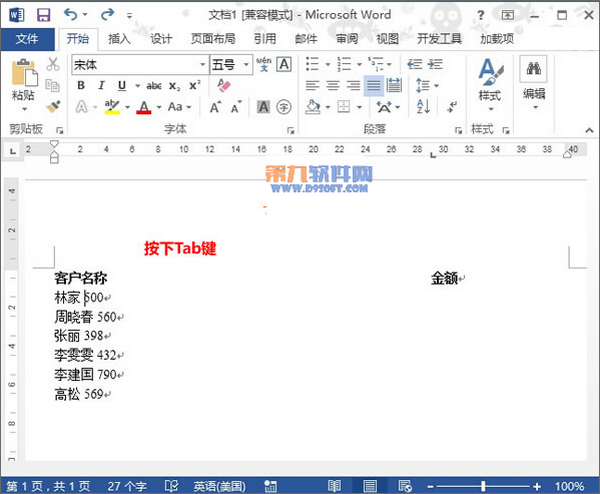Image resolution: width=600 pixels, height=494 pixels.
Task: Click the Find binoculars icon
Action: (534, 70)
